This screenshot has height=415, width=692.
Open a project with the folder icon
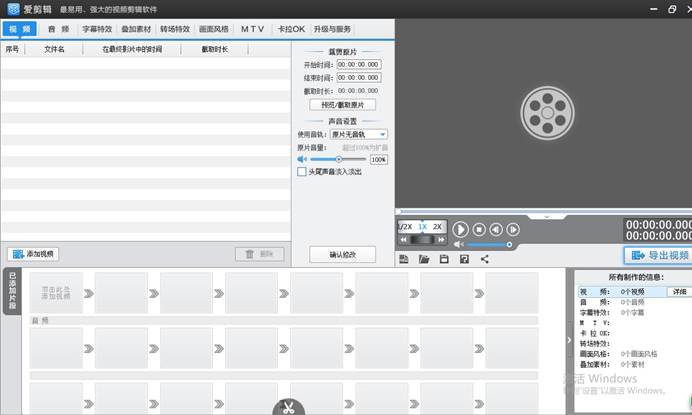424,259
